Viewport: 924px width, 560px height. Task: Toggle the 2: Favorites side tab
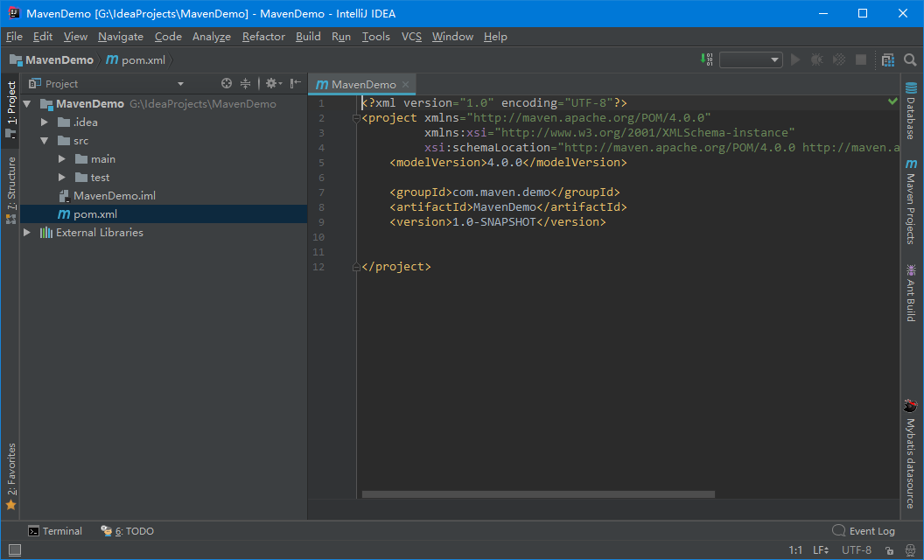click(10, 476)
